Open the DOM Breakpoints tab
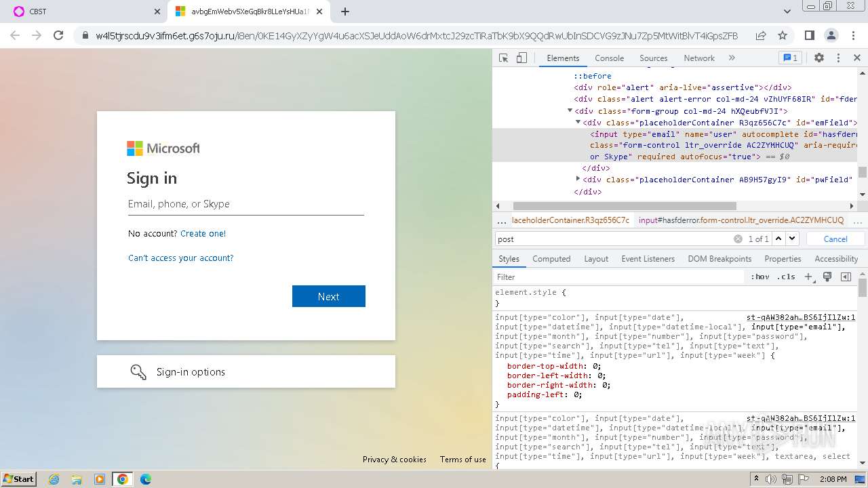The image size is (868, 488). (719, 259)
